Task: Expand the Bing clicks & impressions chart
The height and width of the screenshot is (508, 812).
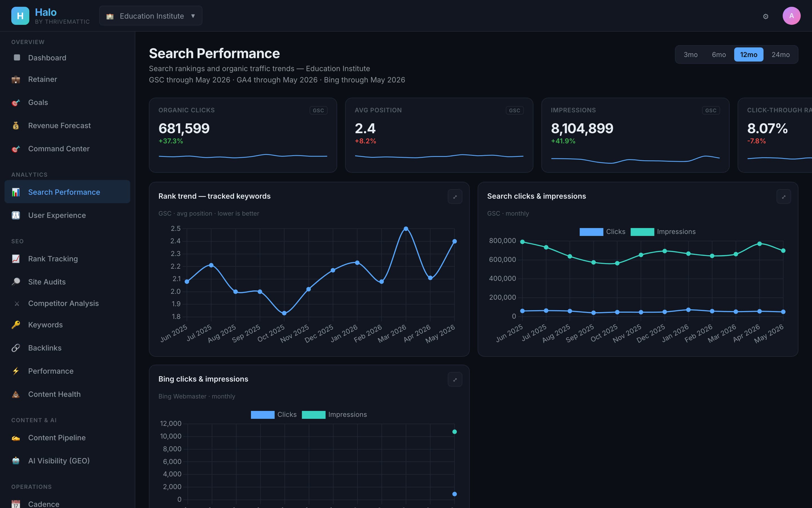Action: tap(455, 379)
